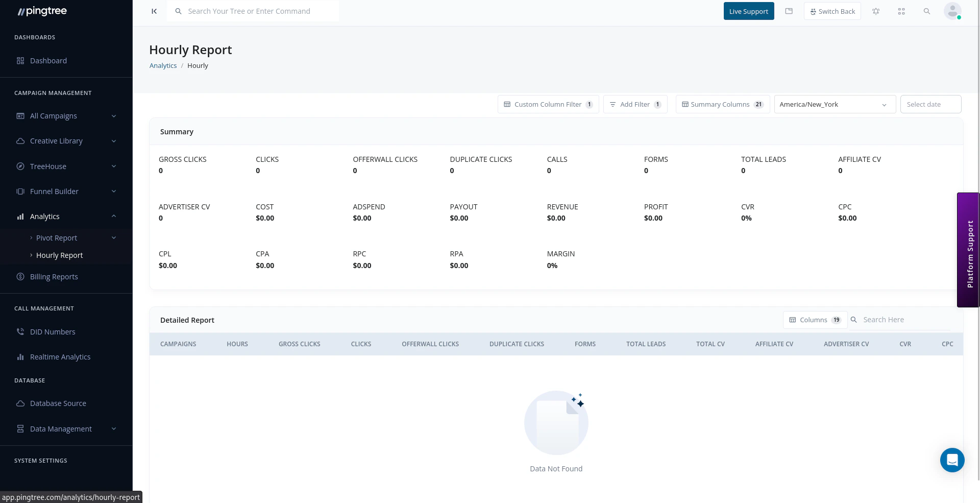The image size is (980, 503).
Task: Click the Switch Back button
Action: tap(832, 11)
